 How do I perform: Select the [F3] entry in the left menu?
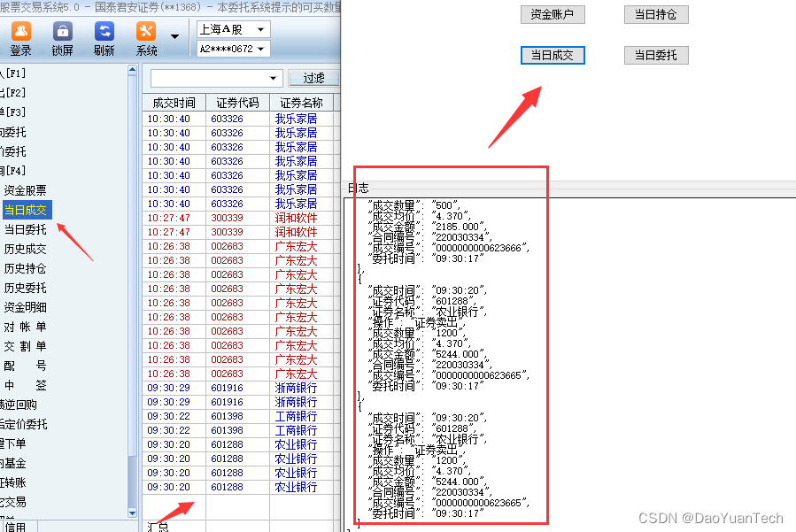(12, 112)
